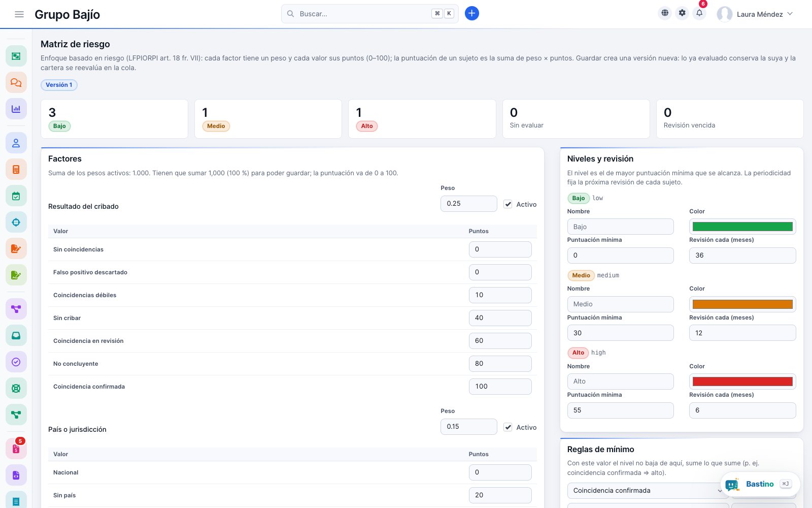Open the crosshair target sidebar icon
Viewport: 812px width, 508px height.
tap(16, 223)
